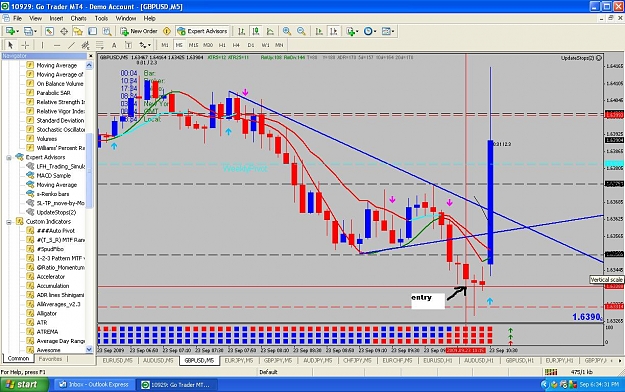Screen dimensions: 625x392
Task: Open the Strategy Tester icon
Action: point(107,31)
